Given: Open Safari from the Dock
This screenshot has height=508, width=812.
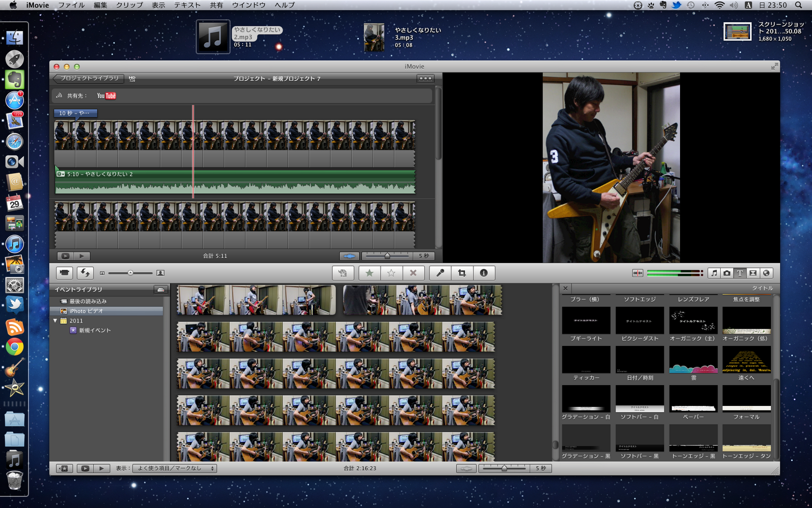Looking at the screenshot, I should tap(15, 141).
